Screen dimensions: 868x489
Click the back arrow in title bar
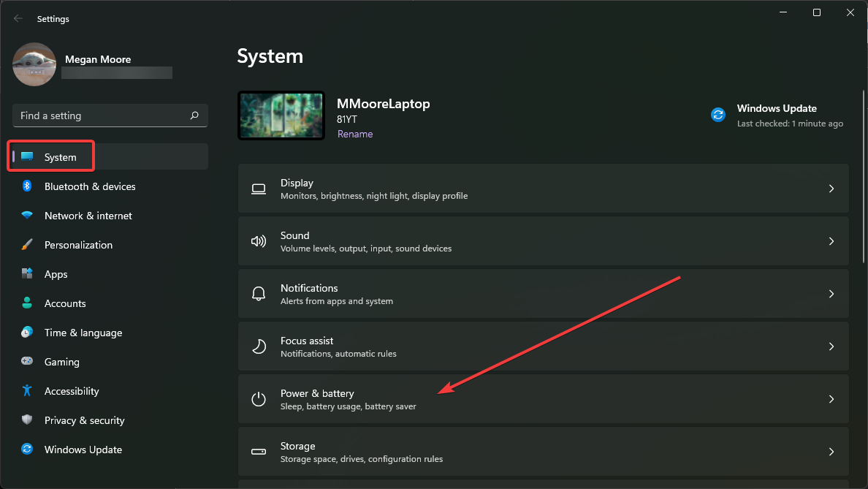point(18,18)
